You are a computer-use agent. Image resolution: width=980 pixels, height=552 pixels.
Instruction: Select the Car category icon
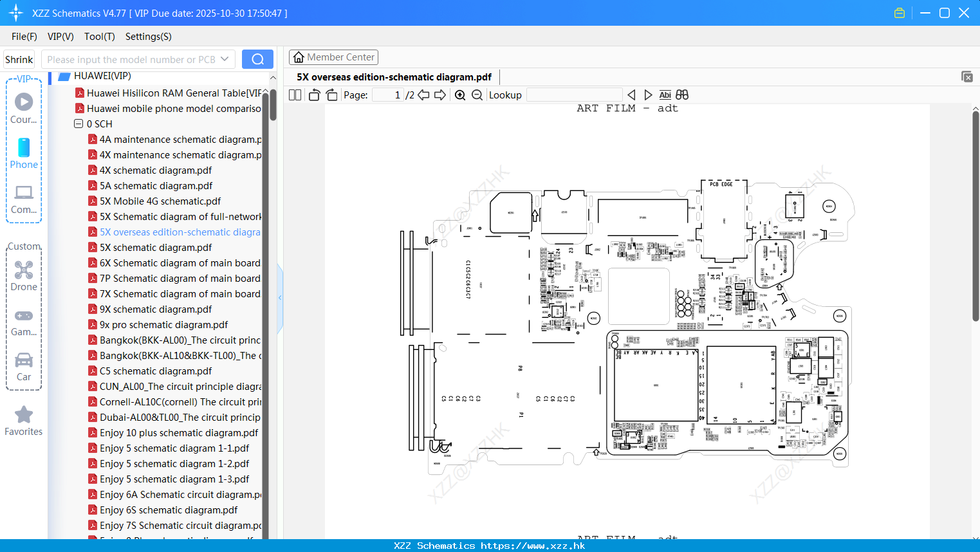click(x=24, y=360)
